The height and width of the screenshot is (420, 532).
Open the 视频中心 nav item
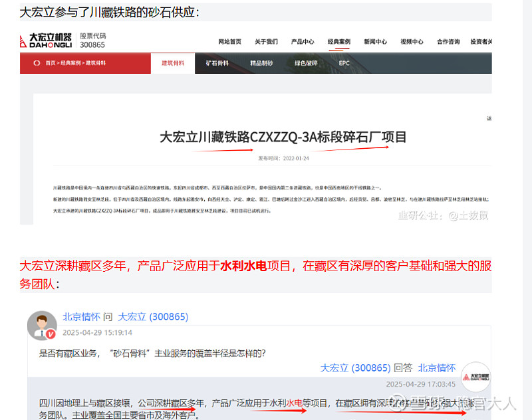coord(412,42)
